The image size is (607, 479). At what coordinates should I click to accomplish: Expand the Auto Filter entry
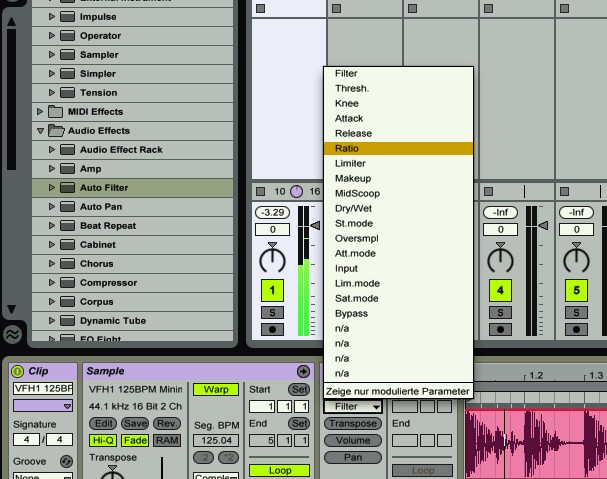point(51,187)
